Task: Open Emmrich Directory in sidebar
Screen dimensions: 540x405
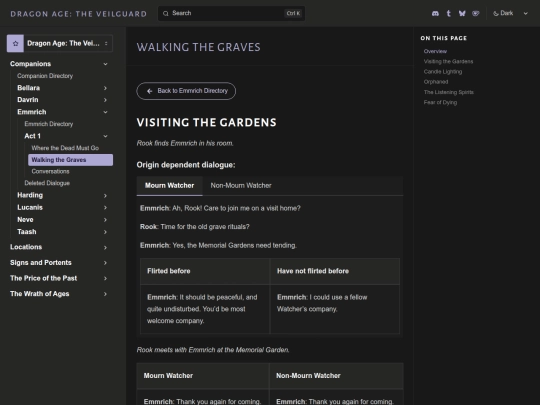Action: (49, 124)
